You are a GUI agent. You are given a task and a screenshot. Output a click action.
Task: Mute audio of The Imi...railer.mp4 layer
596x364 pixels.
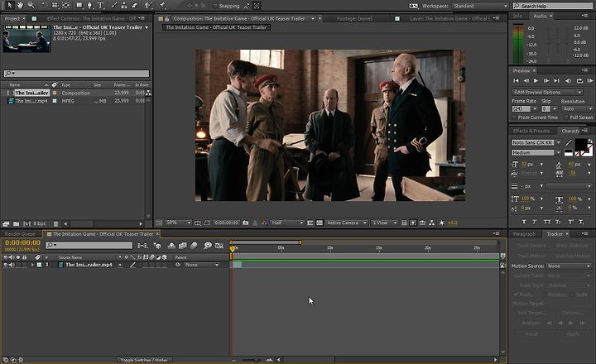click(x=12, y=265)
